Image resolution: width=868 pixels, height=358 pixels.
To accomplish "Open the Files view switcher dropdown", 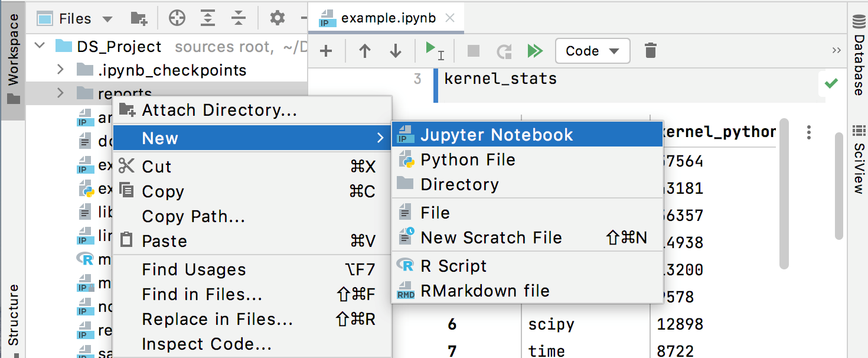I will click(x=107, y=18).
